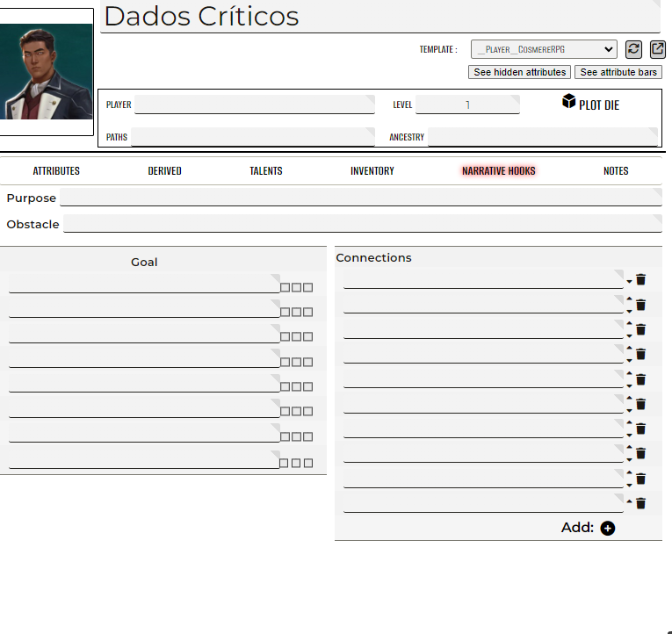Roll the Plot Die cube icon

[x=568, y=102]
